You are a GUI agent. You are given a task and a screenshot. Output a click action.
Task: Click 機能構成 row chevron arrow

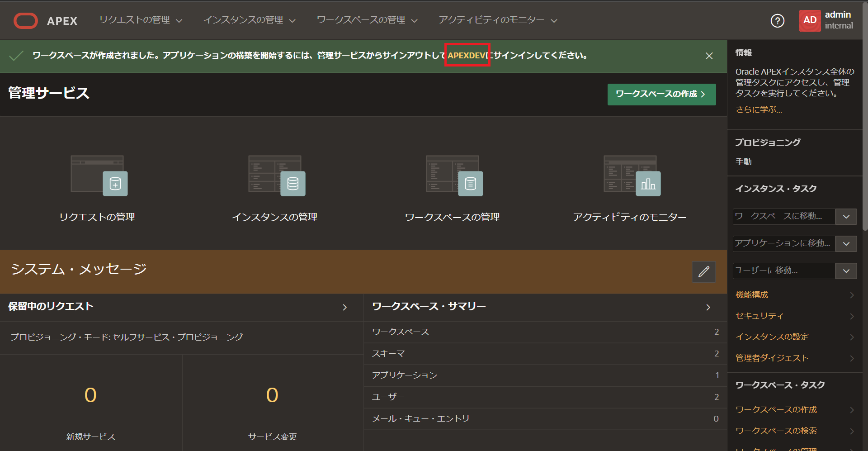tap(852, 295)
